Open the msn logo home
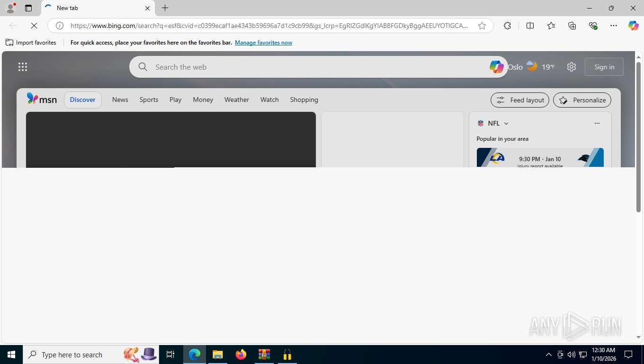The width and height of the screenshot is (644, 364). (x=42, y=99)
